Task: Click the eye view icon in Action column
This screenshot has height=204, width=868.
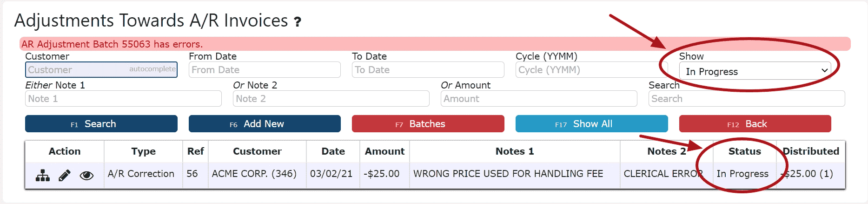Action: [86, 175]
